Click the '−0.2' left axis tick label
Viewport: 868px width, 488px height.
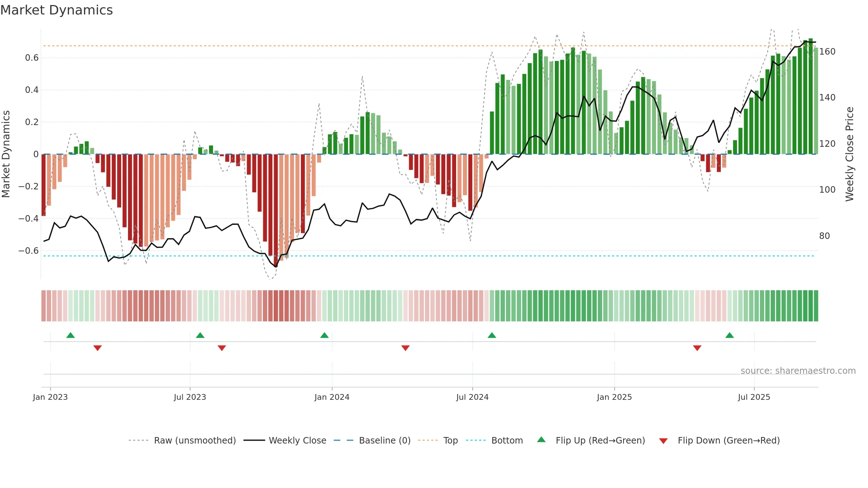coord(29,187)
